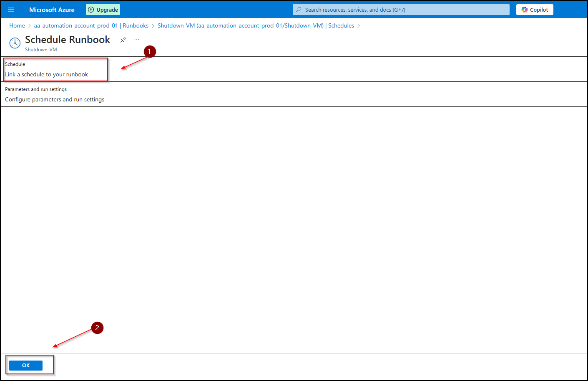Select Link a schedule to your runbook
The width and height of the screenshot is (588, 381).
point(47,74)
